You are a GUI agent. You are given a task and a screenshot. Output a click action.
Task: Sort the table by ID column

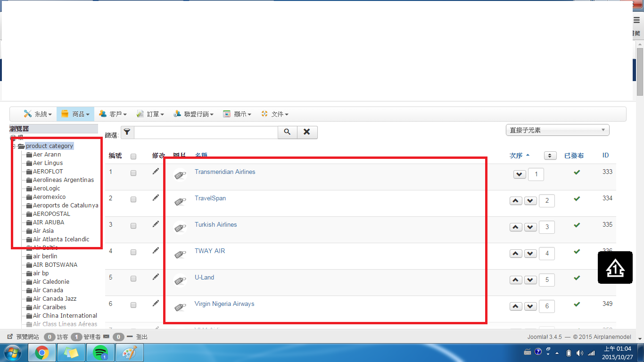tap(606, 156)
